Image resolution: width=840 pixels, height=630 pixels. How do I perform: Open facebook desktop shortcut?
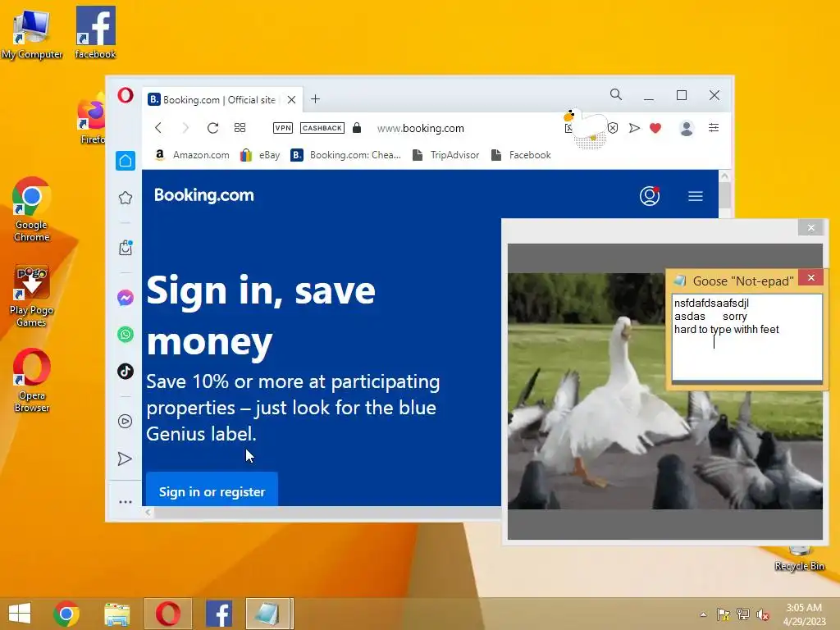pyautogui.click(x=95, y=33)
